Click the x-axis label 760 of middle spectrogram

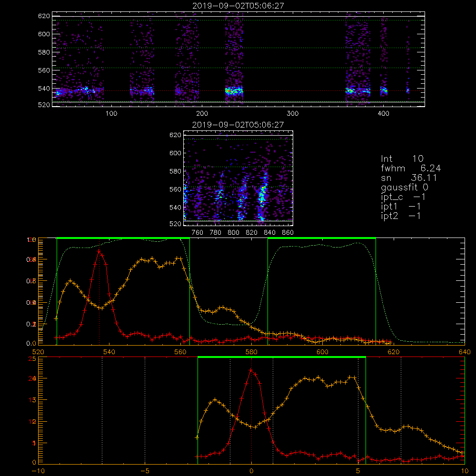point(198,233)
